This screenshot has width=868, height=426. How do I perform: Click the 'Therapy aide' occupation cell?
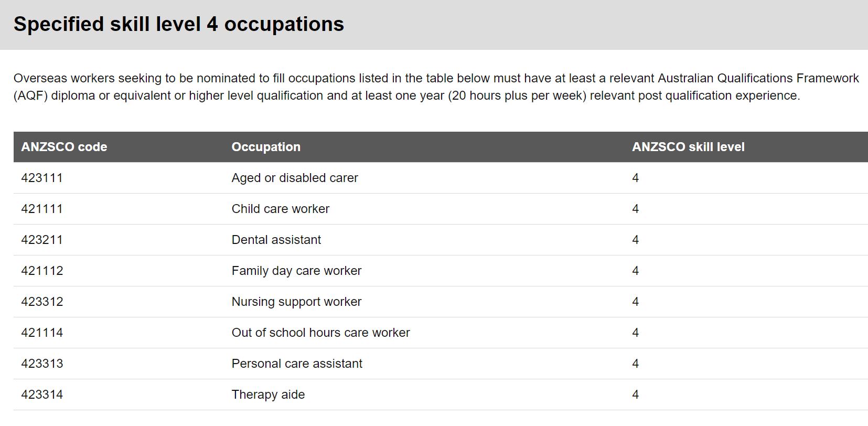(268, 395)
